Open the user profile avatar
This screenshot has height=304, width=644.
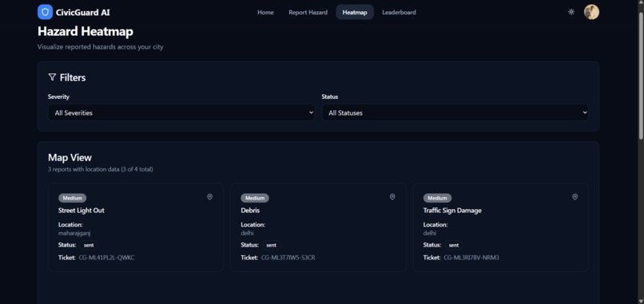591,12
